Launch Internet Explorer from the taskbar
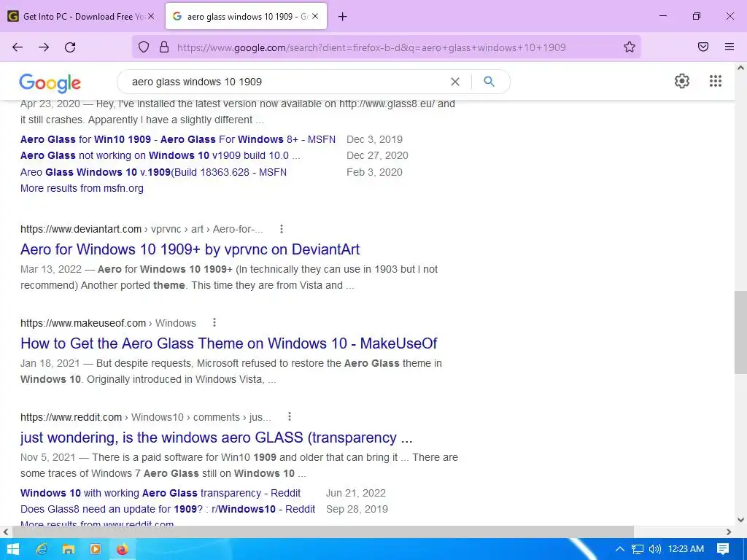Screen dimensions: 747x560 point(42,549)
